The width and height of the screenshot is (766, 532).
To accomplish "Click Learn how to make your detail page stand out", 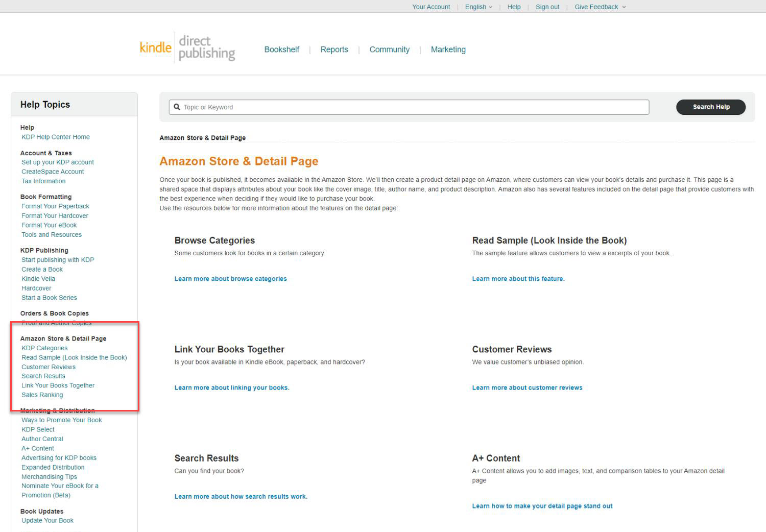I will [x=542, y=506].
